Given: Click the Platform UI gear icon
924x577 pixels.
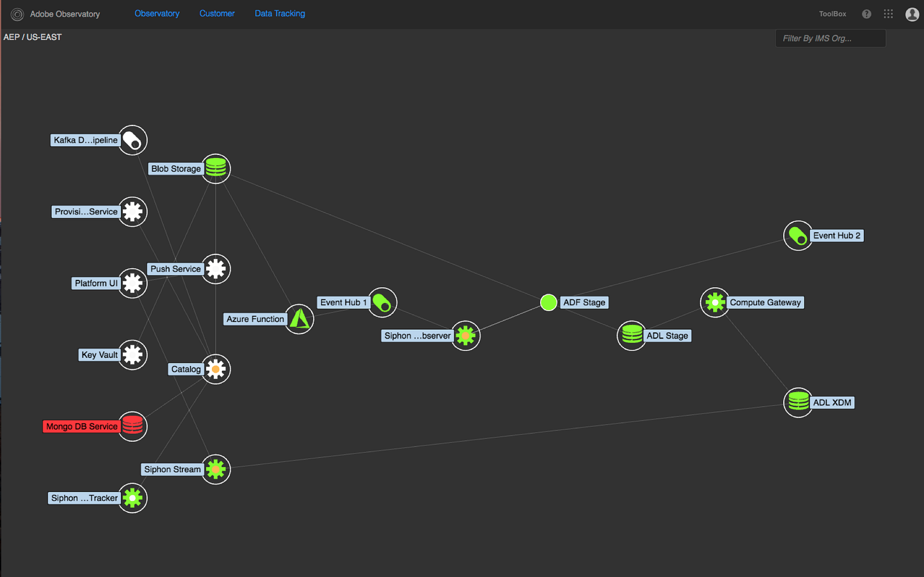Looking at the screenshot, I should click(133, 283).
